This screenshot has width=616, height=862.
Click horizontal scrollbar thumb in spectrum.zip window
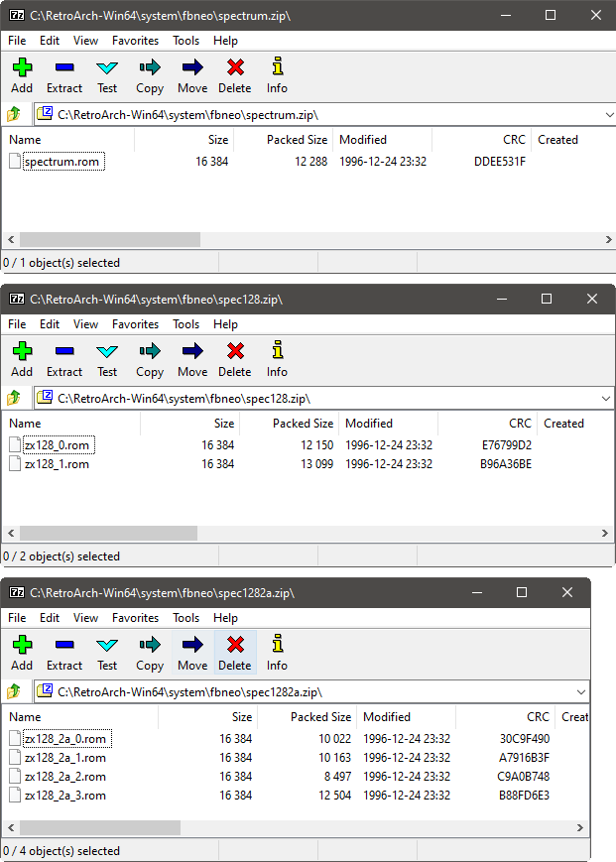point(110,240)
